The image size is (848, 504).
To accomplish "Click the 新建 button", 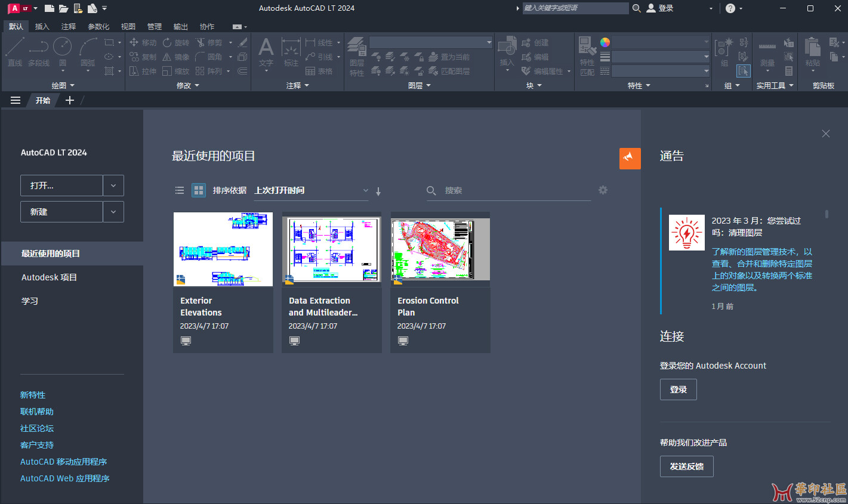I will [61, 212].
